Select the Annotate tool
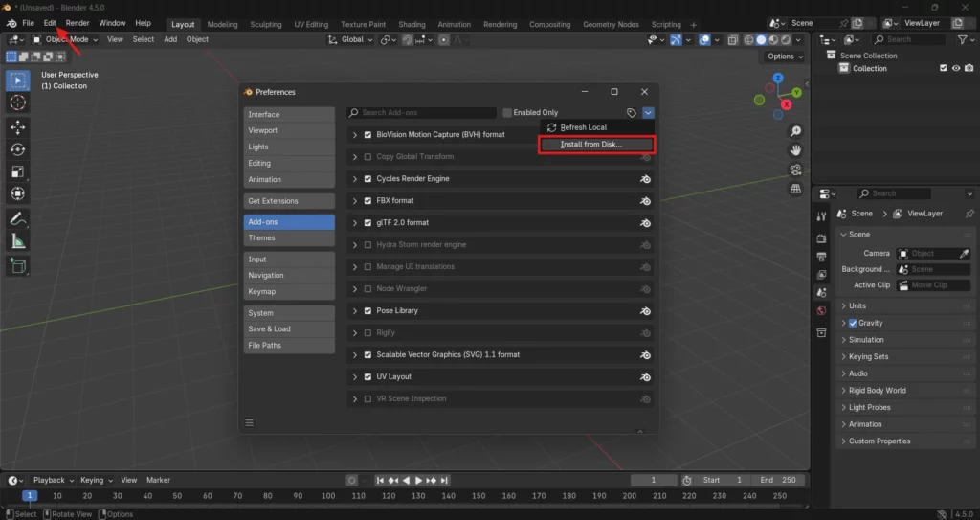 pyautogui.click(x=17, y=219)
